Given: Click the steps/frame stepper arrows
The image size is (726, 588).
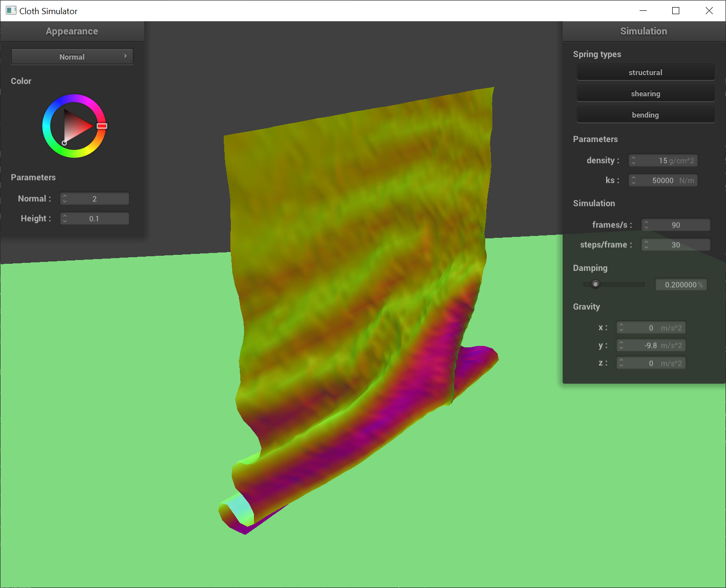Looking at the screenshot, I should 646,244.
